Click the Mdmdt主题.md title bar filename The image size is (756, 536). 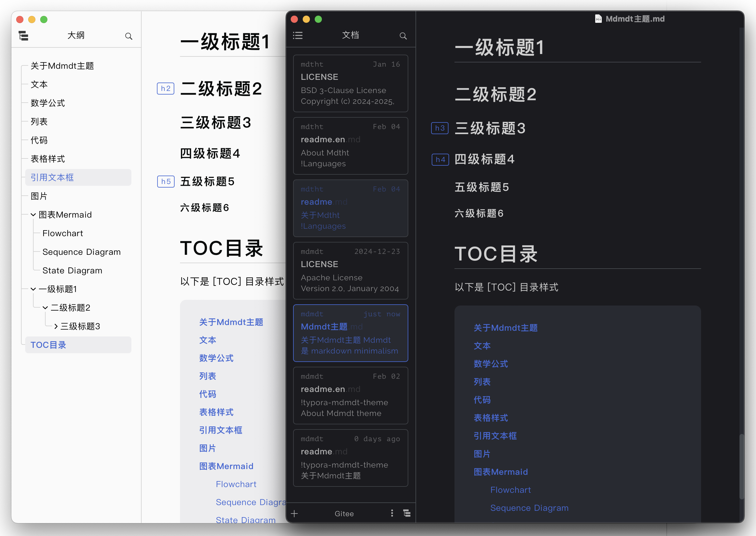635,19
